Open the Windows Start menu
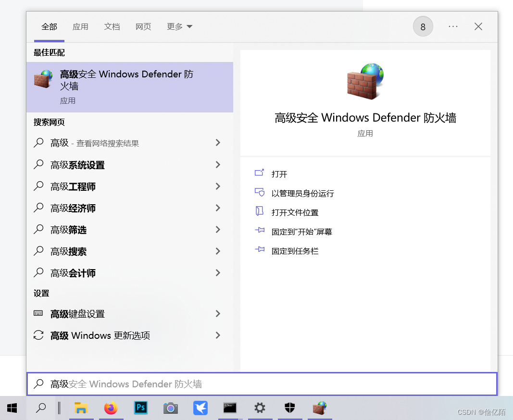 12,408
